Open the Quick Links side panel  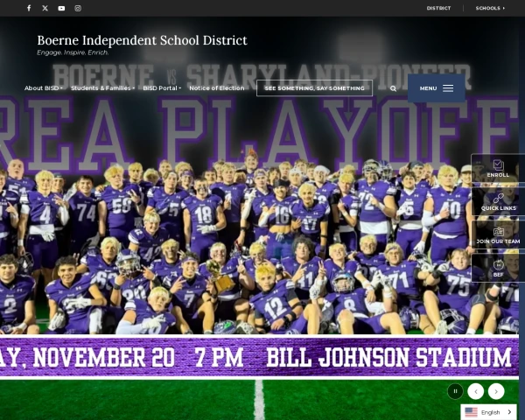click(498, 201)
